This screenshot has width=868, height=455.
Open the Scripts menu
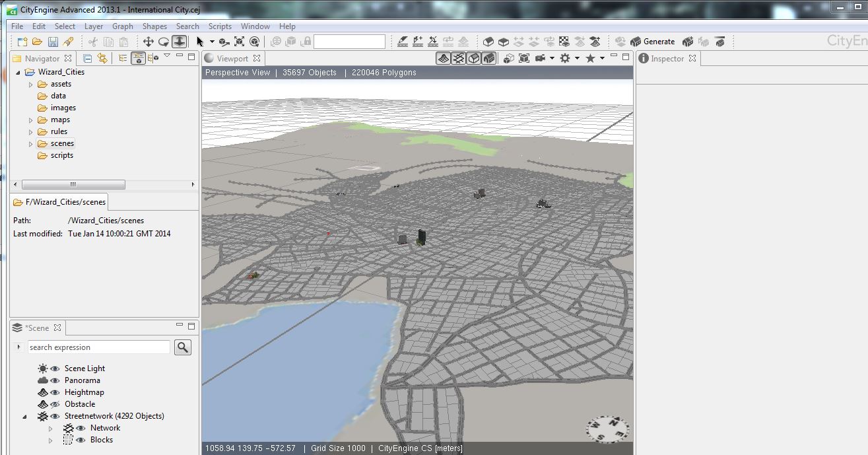click(x=220, y=26)
